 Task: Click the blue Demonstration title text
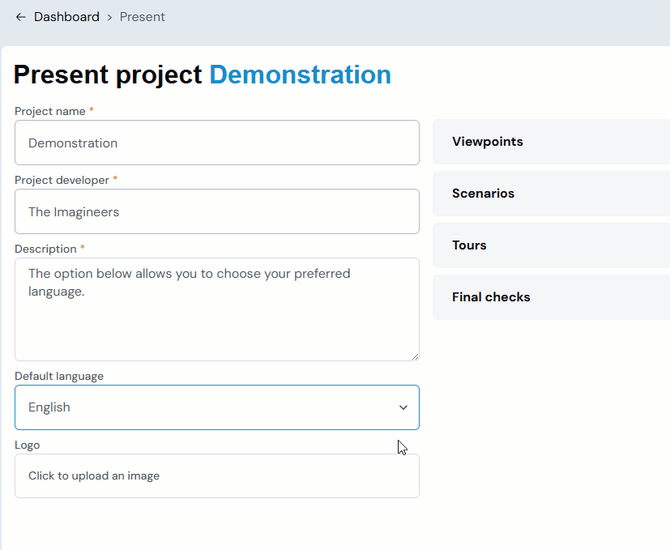point(300,75)
